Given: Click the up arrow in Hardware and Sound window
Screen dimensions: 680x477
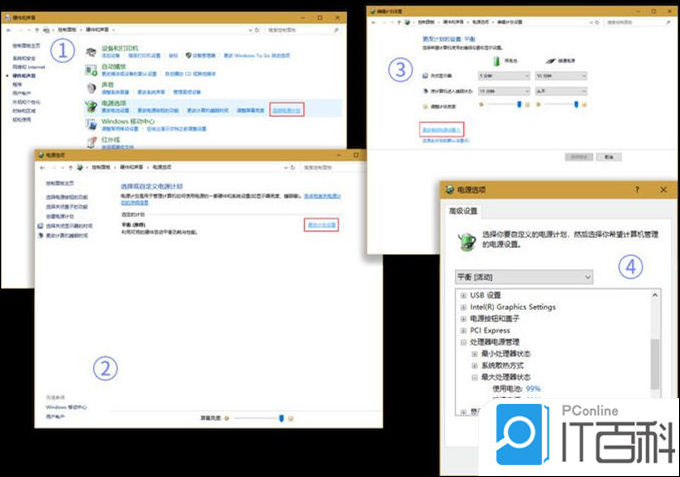Looking at the screenshot, I should click(x=37, y=30).
